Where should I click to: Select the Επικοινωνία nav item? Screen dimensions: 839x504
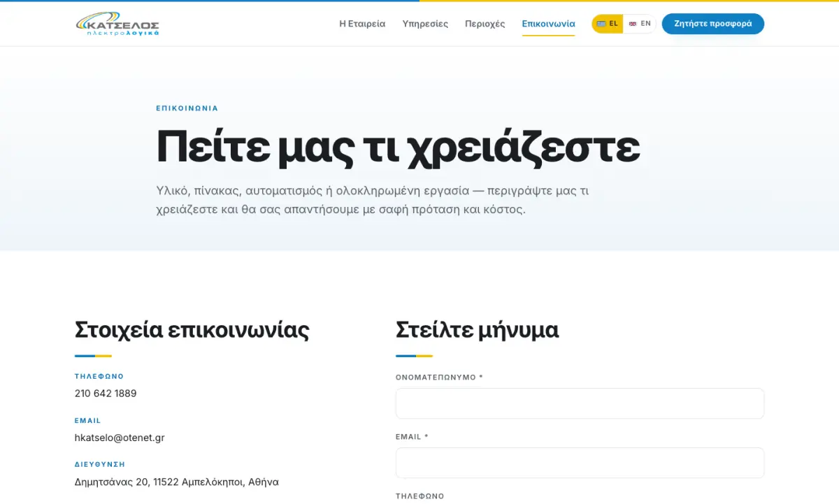(548, 24)
